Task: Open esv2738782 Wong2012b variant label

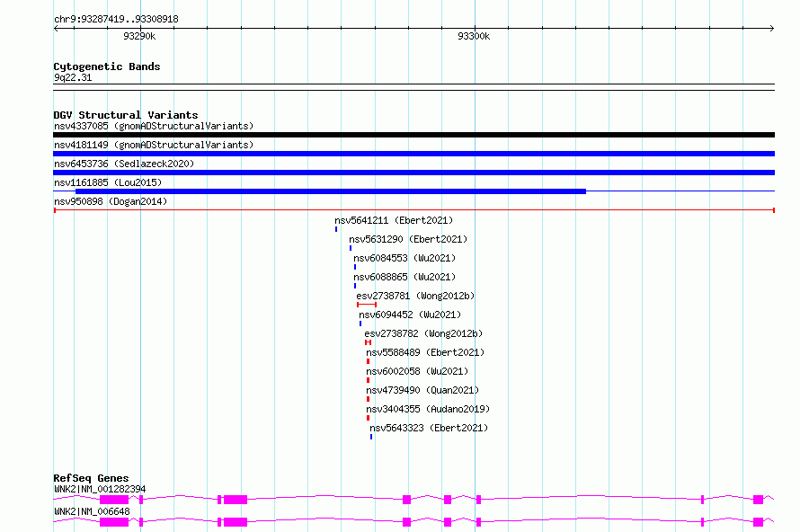Action: pos(423,333)
